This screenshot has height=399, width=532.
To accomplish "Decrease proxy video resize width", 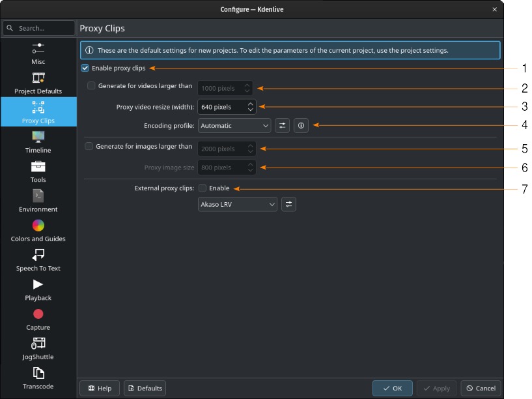I will point(251,110).
